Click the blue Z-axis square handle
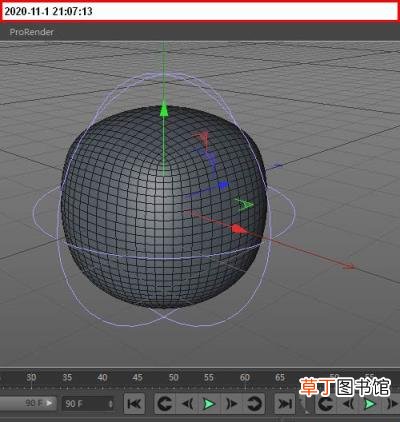Viewport: 400px width, 422px height. 223,185
